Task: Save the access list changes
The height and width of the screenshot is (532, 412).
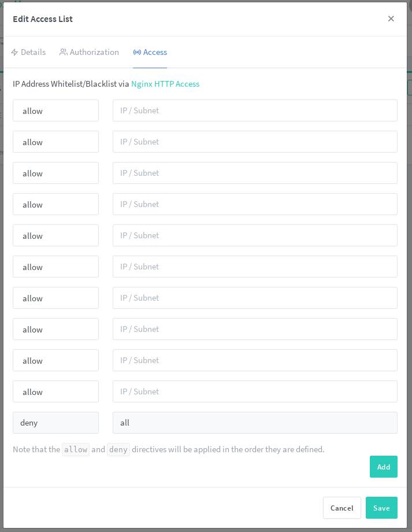Action: (x=381, y=508)
